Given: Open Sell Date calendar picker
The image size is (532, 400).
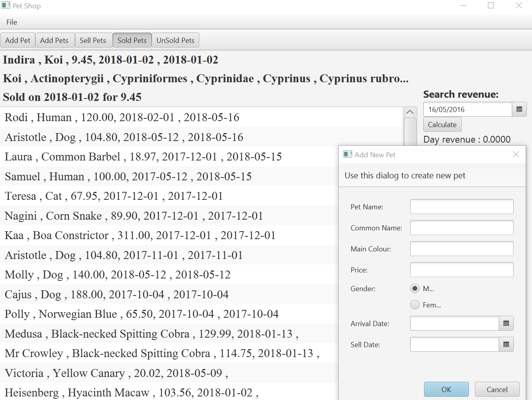Looking at the screenshot, I should (506, 345).
